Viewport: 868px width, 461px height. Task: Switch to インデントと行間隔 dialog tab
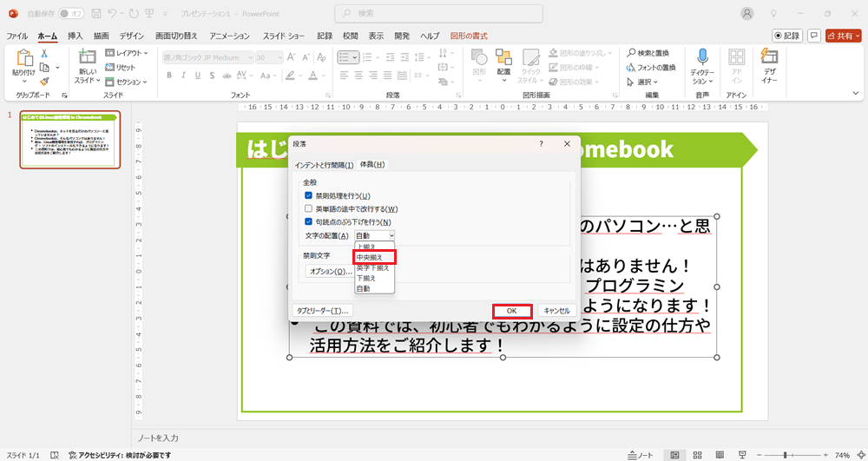pos(324,165)
